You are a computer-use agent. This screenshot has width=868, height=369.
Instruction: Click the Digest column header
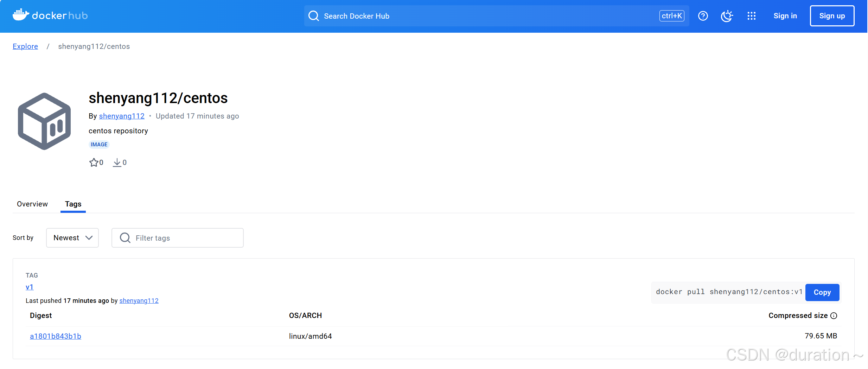coord(41,316)
